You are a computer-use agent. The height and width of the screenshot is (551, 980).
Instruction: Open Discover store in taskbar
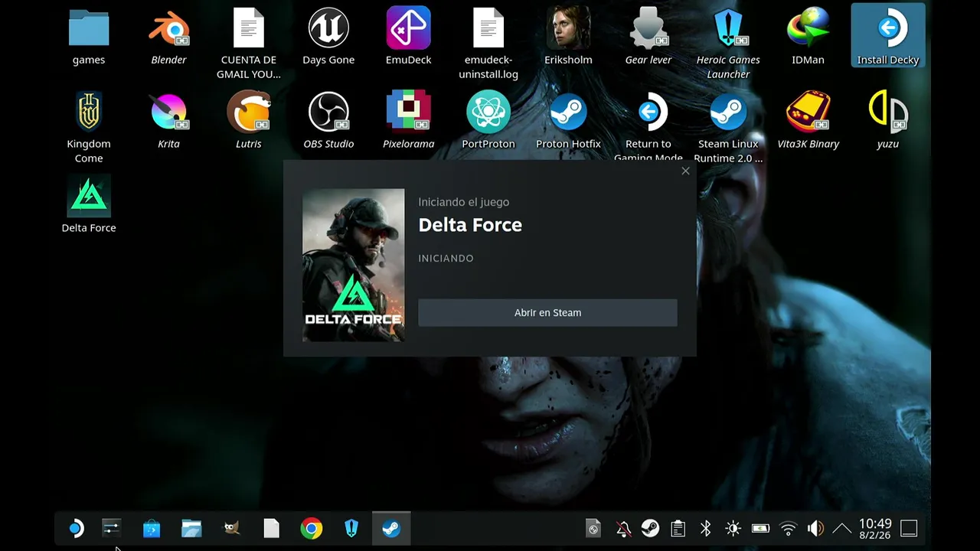pyautogui.click(x=152, y=528)
